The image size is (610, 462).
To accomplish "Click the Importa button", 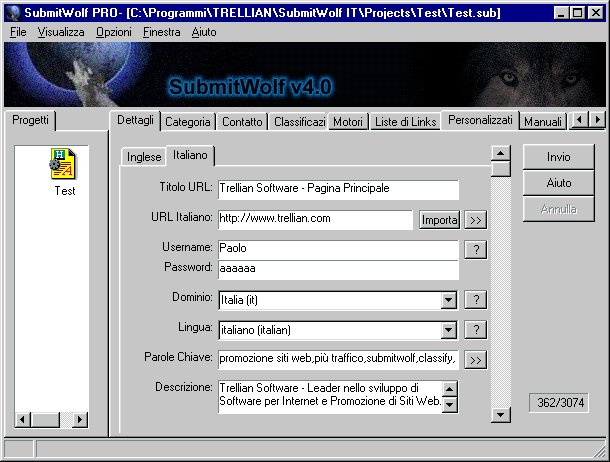I will click(x=439, y=220).
